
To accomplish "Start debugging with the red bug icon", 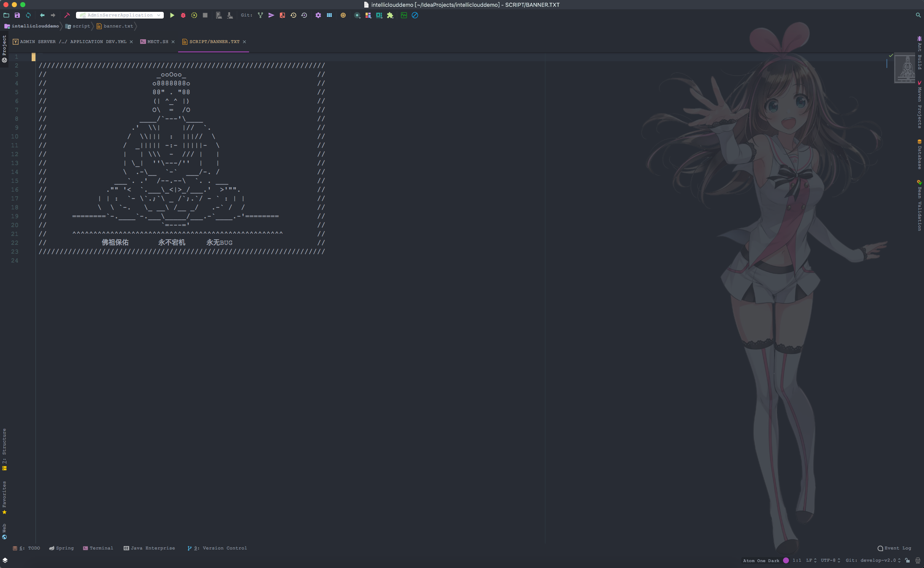I will [x=183, y=15].
